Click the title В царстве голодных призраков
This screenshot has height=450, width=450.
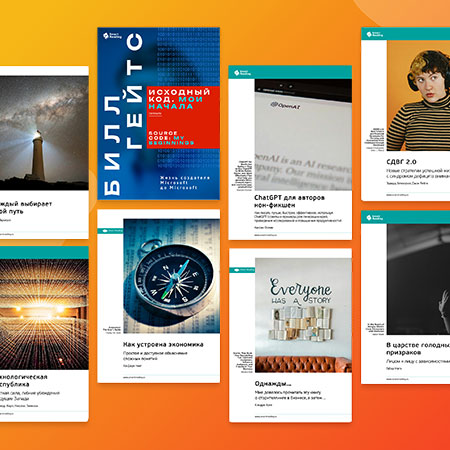pyautogui.click(x=418, y=349)
